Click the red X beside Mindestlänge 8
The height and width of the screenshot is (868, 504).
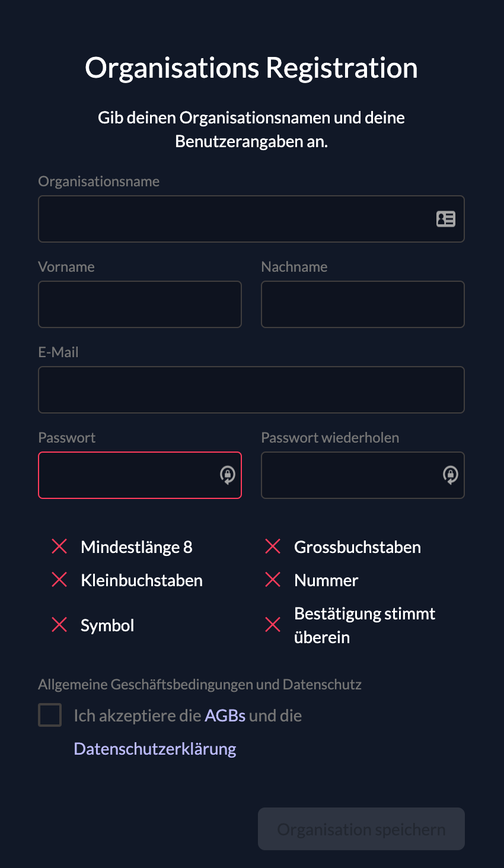(x=59, y=546)
